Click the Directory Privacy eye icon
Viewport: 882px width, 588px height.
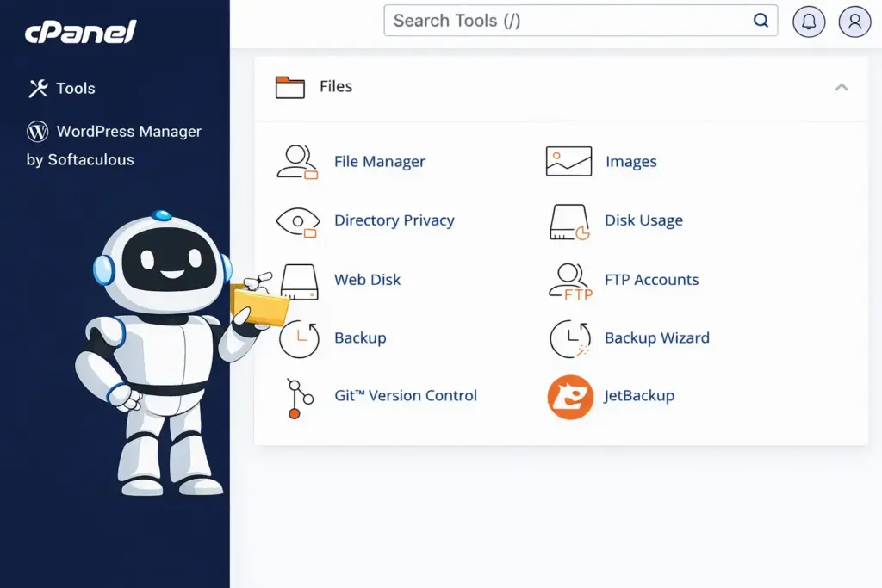[297, 221]
